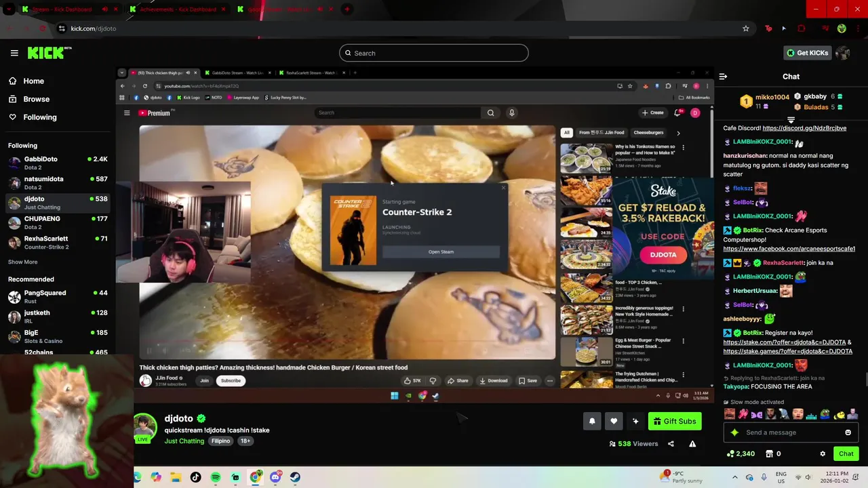
Task: Click the Just Chatting category link
Action: (x=184, y=441)
